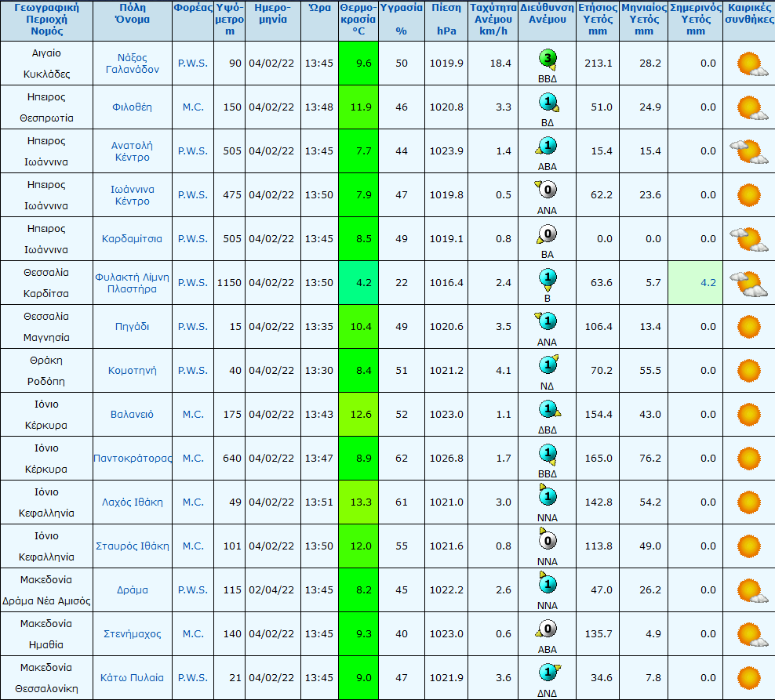Click wind compass icon for Δράμα
Viewport: 775px width, 700px height.
(548, 583)
